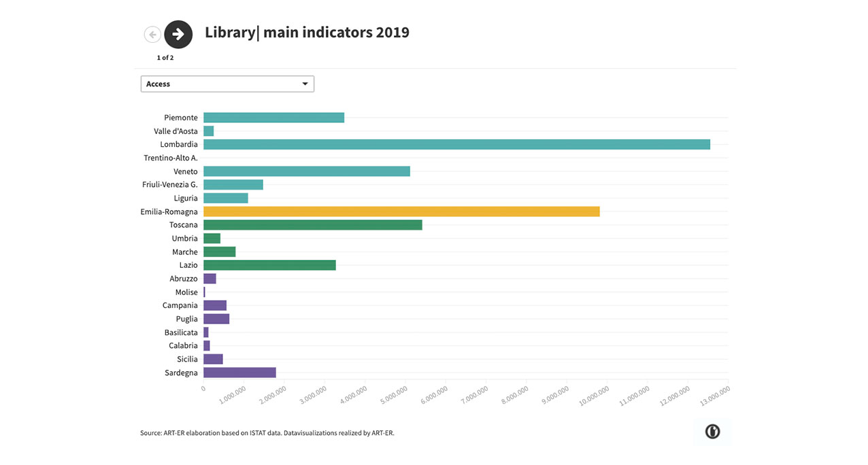Click the Trentino-Alto A. label
Viewport: 868px width, 465px height.
[170, 158]
